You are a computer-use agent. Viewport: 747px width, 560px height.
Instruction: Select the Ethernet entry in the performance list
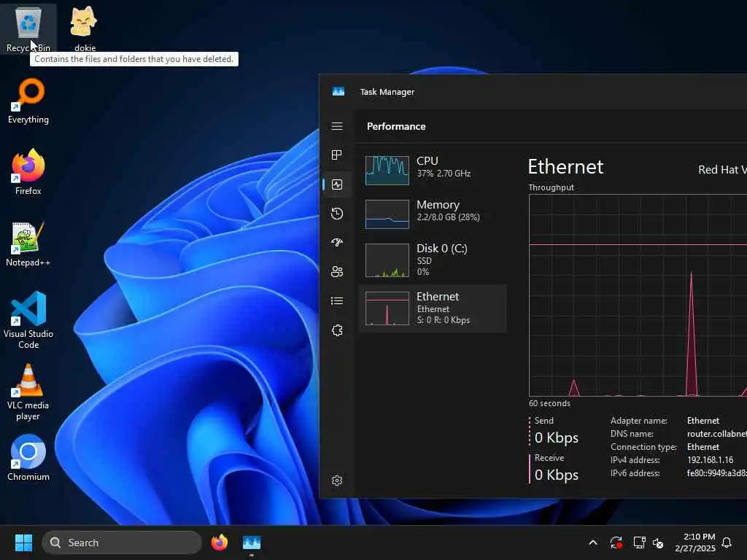click(433, 308)
